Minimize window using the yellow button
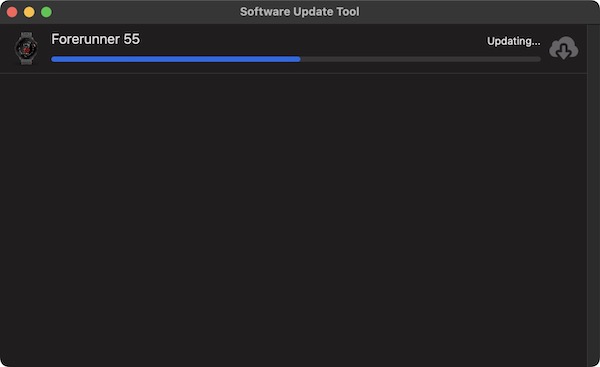The image size is (600, 367). click(29, 12)
